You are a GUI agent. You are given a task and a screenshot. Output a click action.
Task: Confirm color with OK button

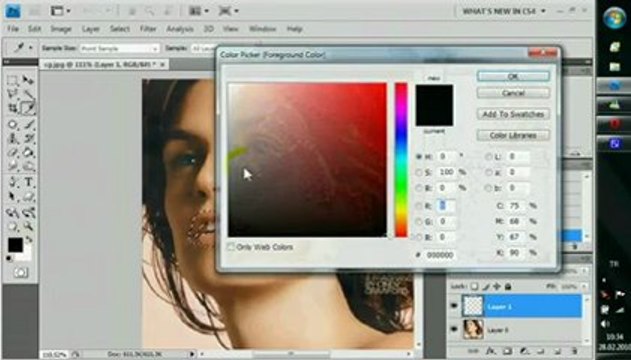[513, 76]
